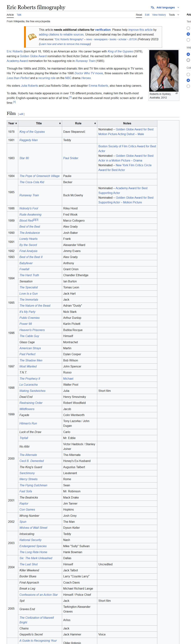Open The Specialist film link

pyautogui.click(x=29, y=287)
